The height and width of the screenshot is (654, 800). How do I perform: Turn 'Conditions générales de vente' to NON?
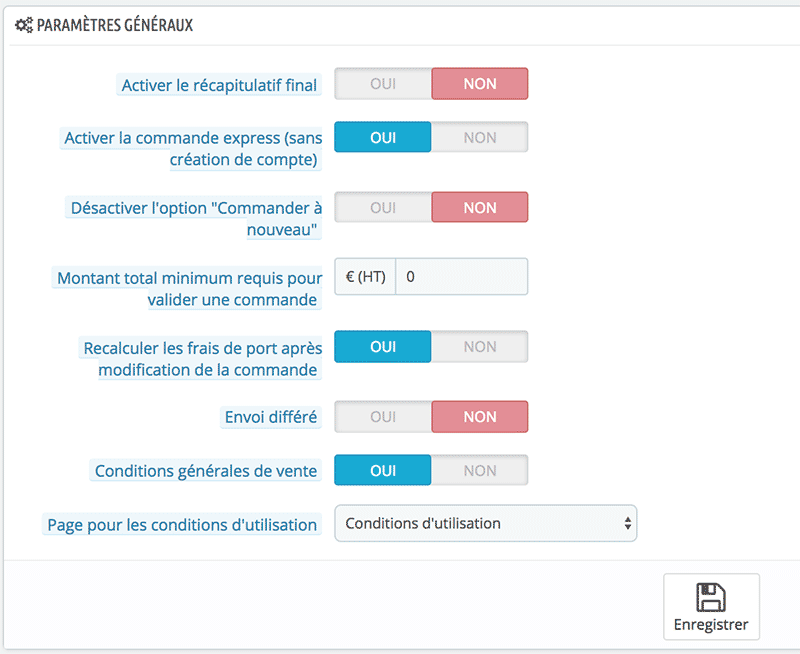coord(480,470)
